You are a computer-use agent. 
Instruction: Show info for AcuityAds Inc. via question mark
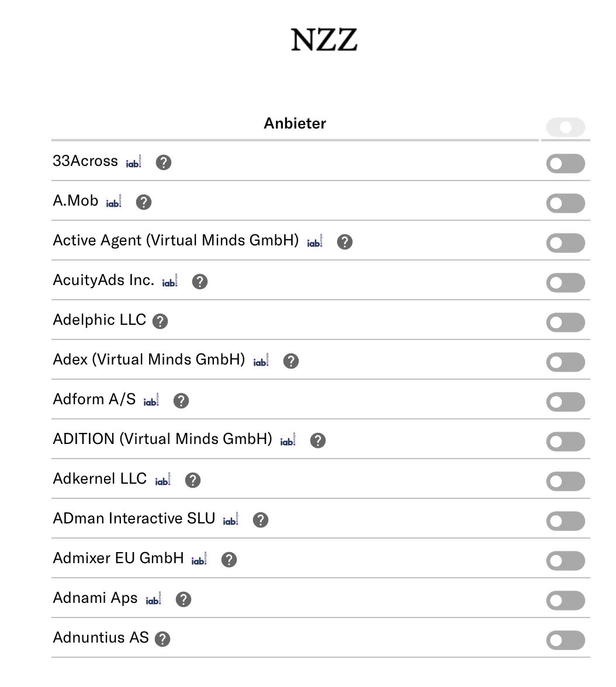200,282
